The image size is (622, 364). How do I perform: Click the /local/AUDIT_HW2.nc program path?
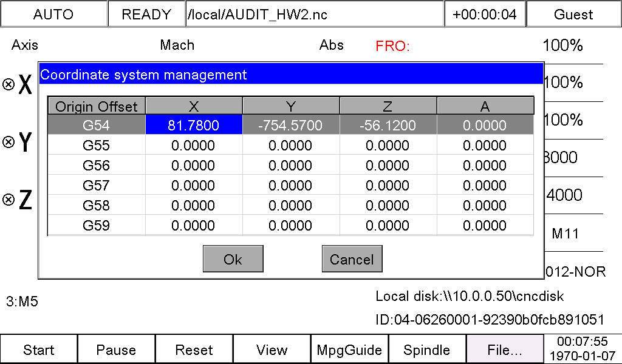tap(314, 15)
